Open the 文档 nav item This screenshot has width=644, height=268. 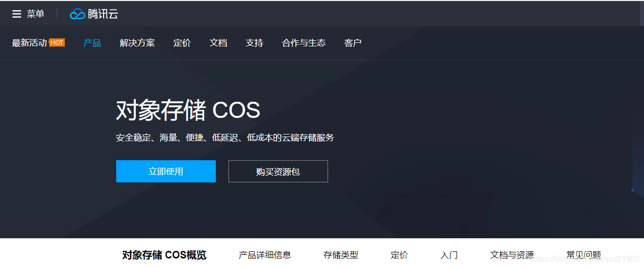coord(218,43)
